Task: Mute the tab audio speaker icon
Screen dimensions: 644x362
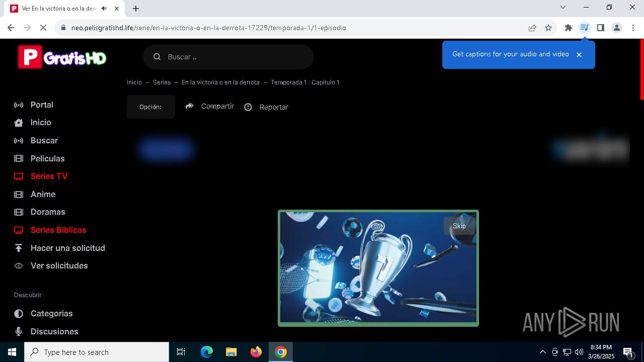Action: point(104,9)
